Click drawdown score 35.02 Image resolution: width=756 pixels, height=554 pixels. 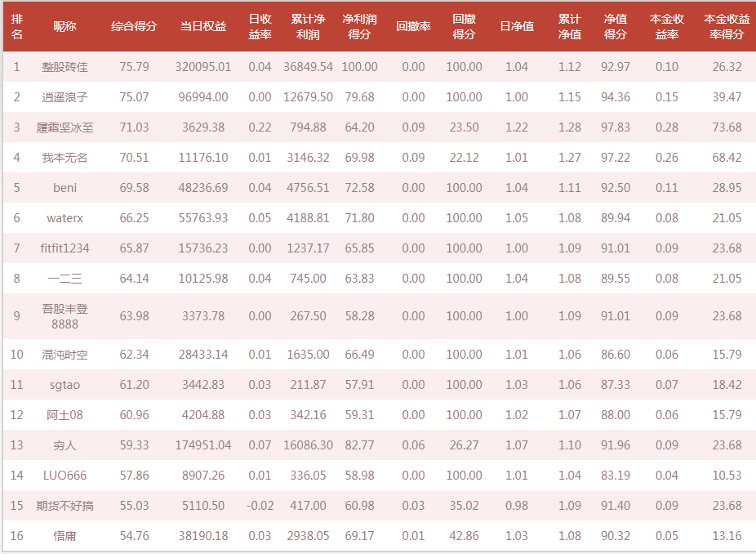pos(464,506)
